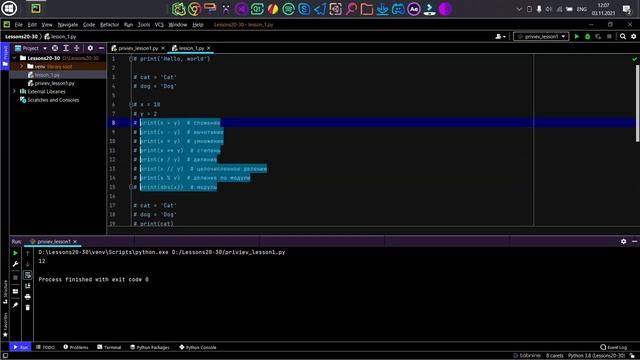Start debugging with the green bug icon

coord(587,36)
